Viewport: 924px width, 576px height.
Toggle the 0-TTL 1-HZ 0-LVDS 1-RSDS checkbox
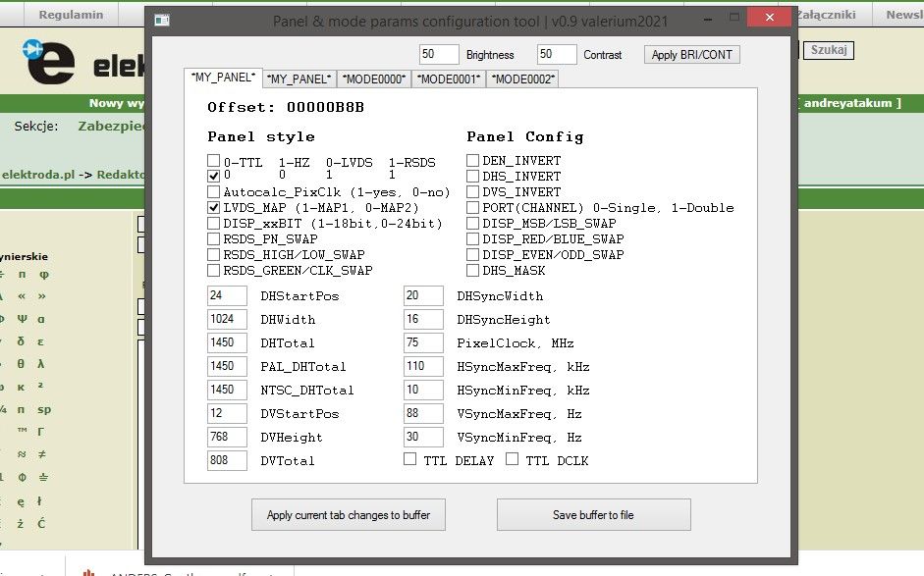(x=213, y=160)
